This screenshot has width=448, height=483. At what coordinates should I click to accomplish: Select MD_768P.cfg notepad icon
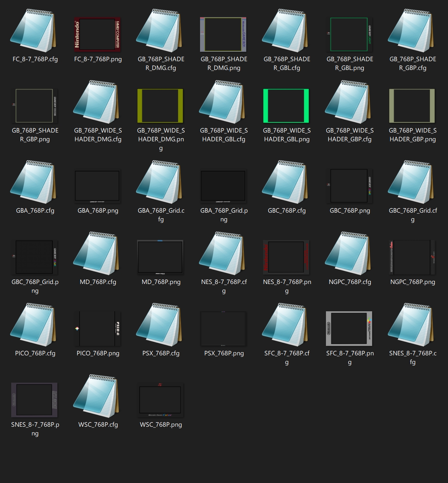pyautogui.click(x=96, y=254)
